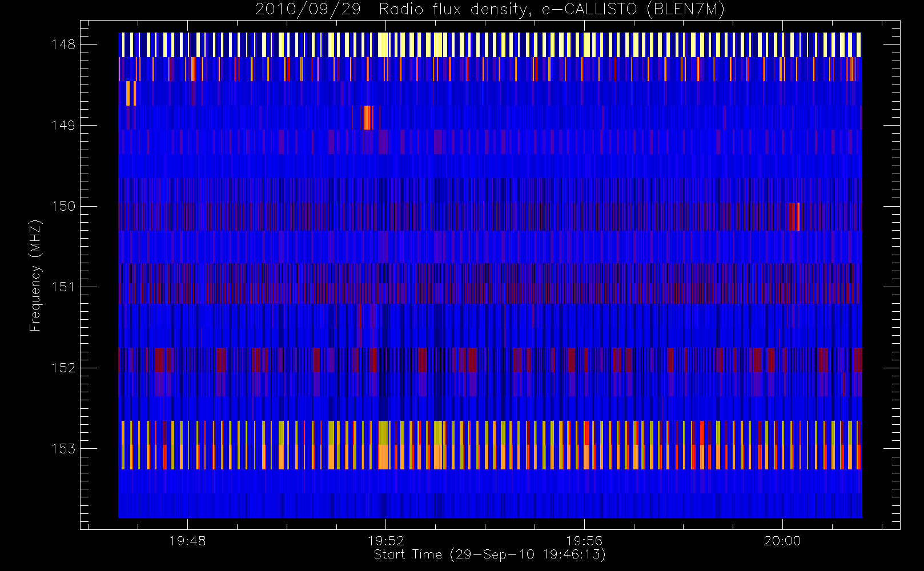
Task: Click the plot title "2010/09/29 Radio flux density, e-CALLISTO (BLEN7M)"
Action: click(490, 10)
